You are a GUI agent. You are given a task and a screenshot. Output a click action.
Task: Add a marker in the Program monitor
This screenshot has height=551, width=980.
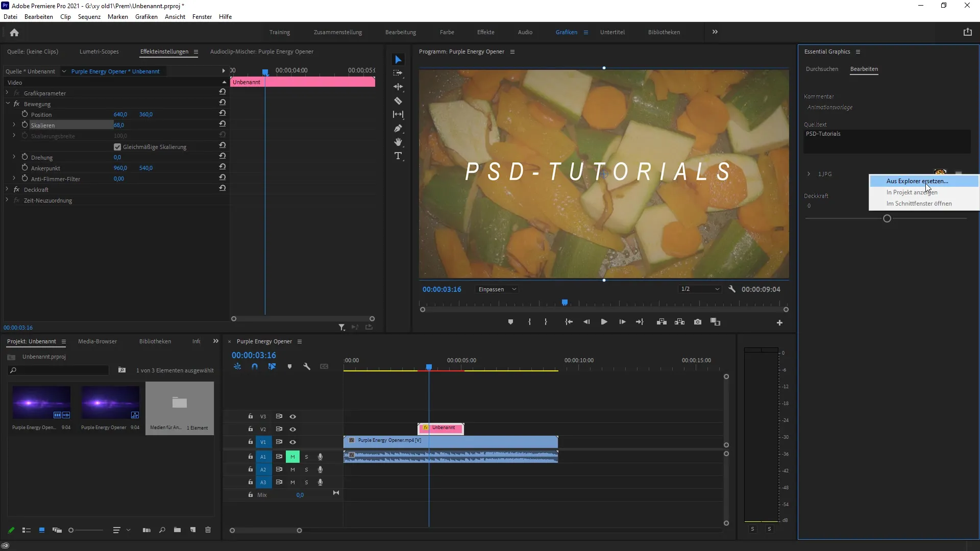(x=510, y=322)
